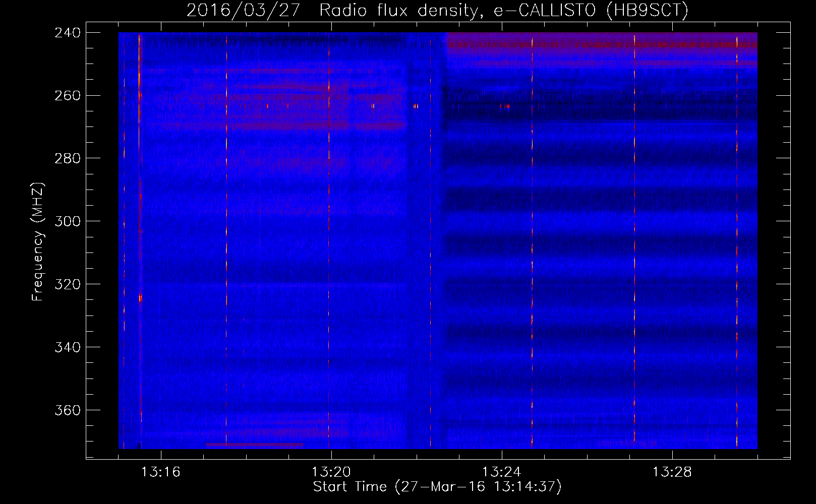Click the 13:16 time tick label
The image size is (816, 504).
tap(161, 472)
